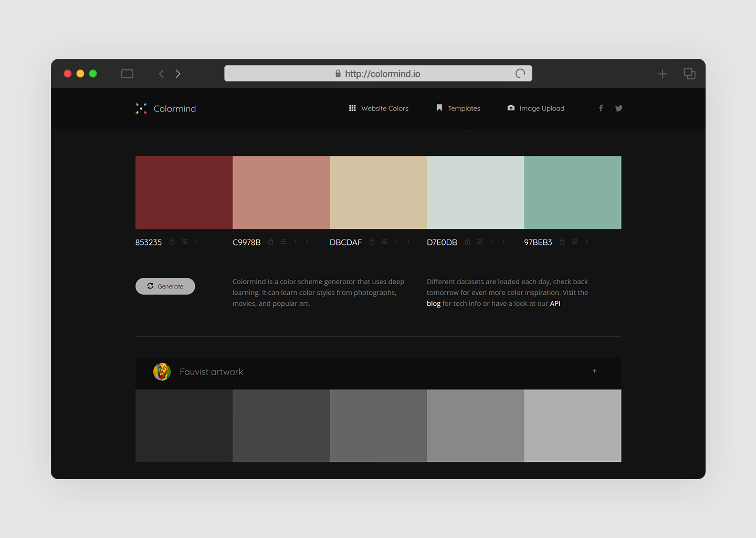Click the bookmark icon next to Templates
The width and height of the screenshot is (756, 538).
439,107
